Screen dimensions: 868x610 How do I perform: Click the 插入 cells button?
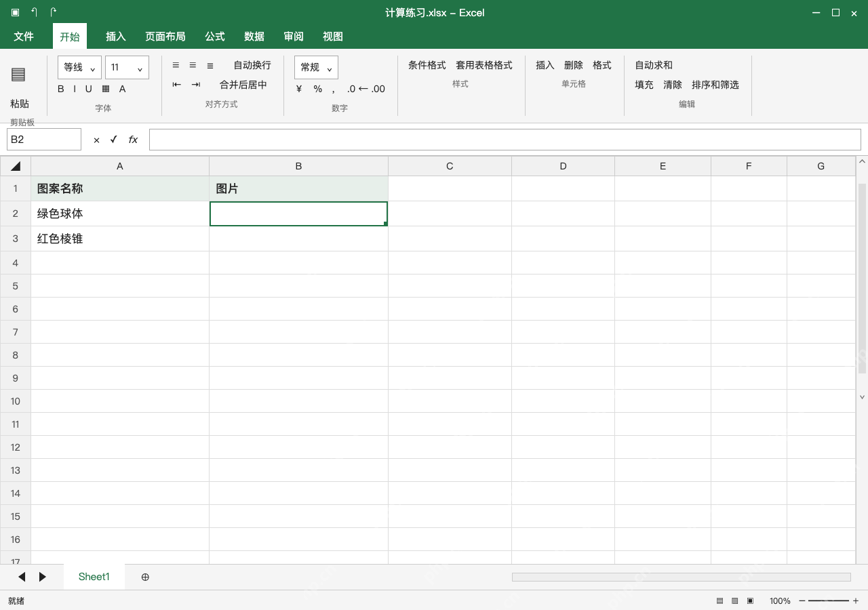point(545,65)
